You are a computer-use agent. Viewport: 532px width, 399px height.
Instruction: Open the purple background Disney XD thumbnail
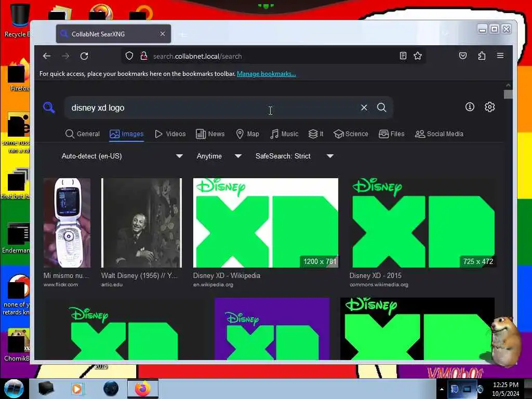pos(272,328)
